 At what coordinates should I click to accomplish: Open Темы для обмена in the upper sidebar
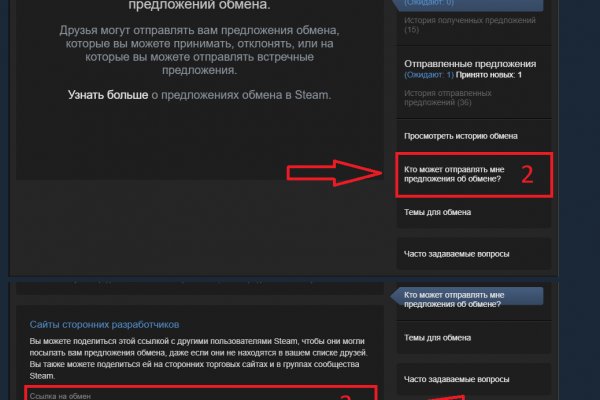pos(438,212)
